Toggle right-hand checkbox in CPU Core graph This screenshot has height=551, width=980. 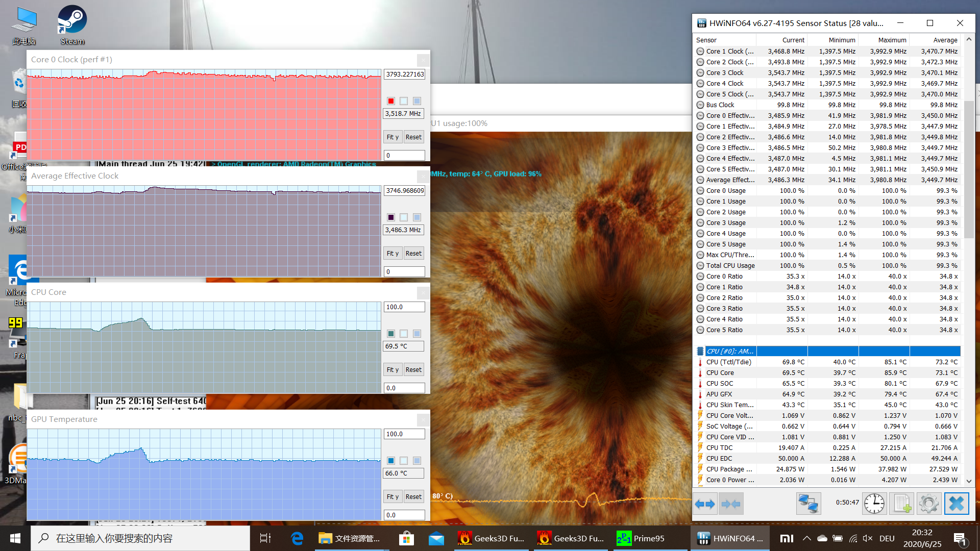(417, 334)
